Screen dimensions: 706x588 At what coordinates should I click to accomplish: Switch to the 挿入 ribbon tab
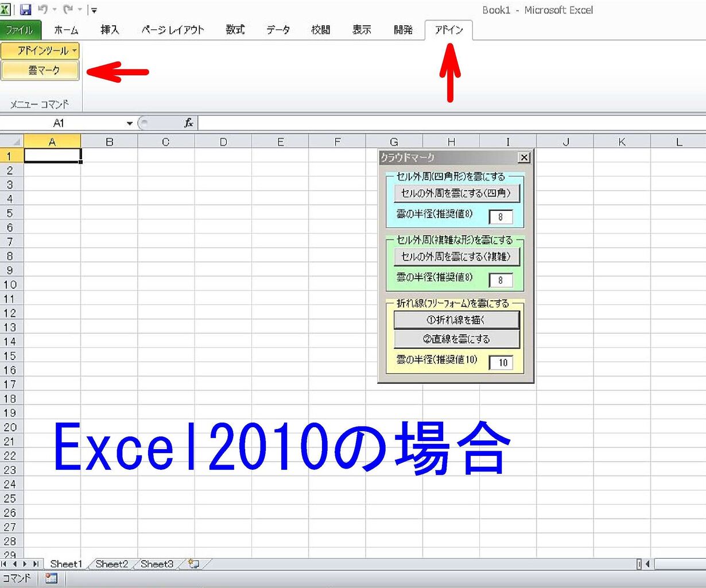(110, 30)
